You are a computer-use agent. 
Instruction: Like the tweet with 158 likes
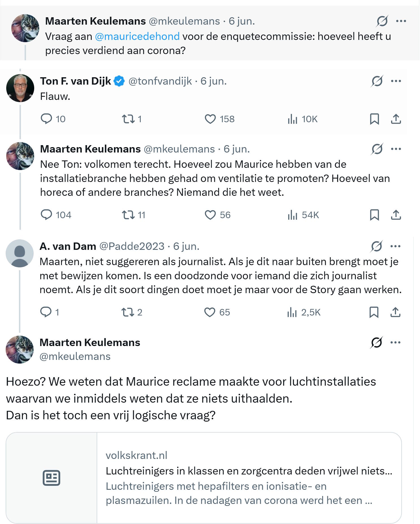tap(220, 119)
